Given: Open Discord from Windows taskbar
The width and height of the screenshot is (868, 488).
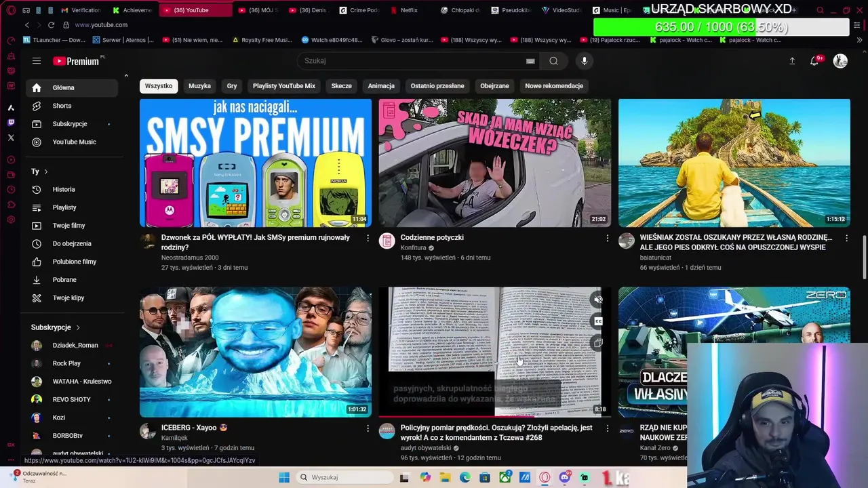Looking at the screenshot, I should (564, 477).
